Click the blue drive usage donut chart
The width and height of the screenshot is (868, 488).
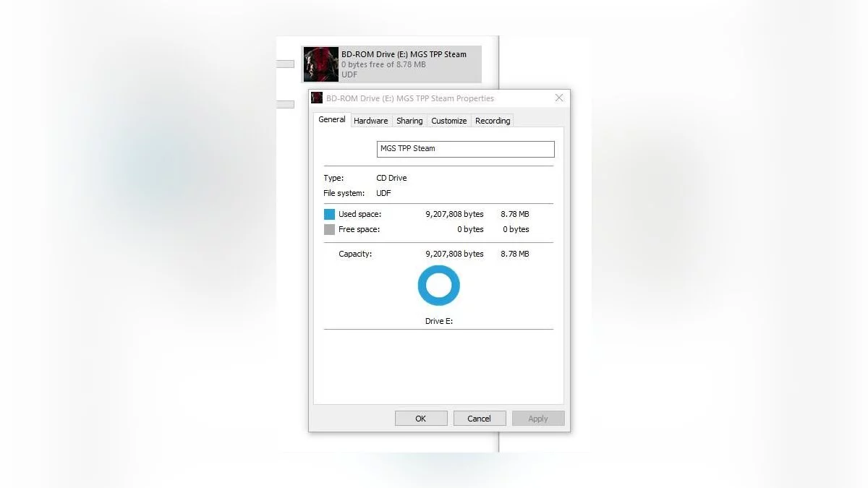(438, 286)
